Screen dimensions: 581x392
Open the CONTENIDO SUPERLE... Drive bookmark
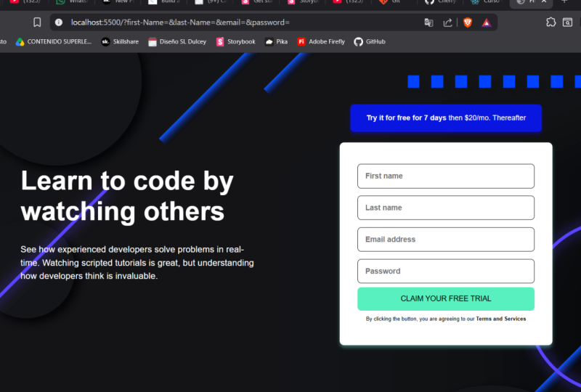[x=54, y=41]
